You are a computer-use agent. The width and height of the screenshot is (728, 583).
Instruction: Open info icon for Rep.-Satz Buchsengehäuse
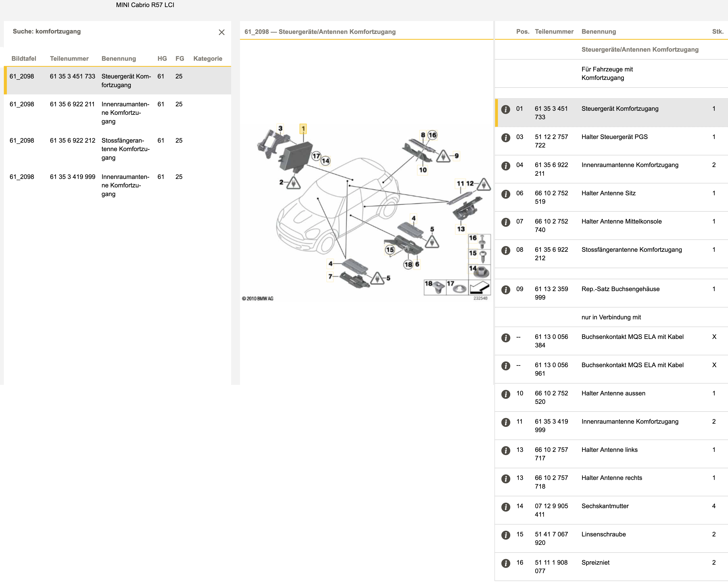coord(506,290)
